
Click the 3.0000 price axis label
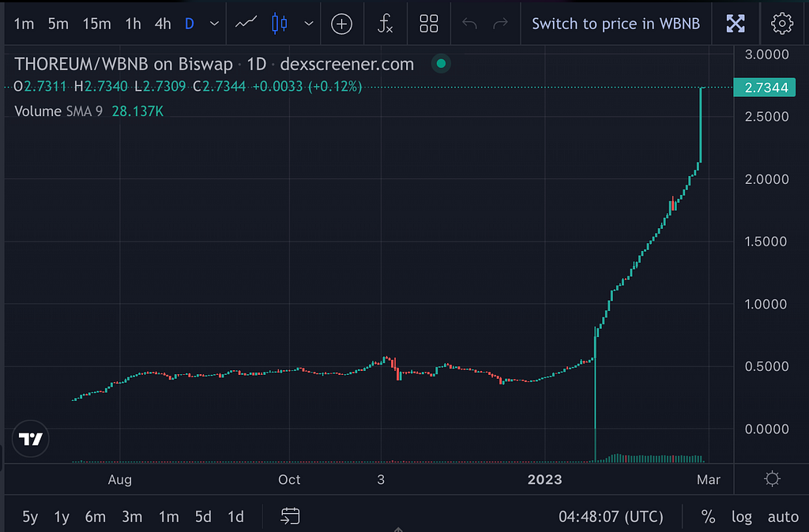coord(766,54)
